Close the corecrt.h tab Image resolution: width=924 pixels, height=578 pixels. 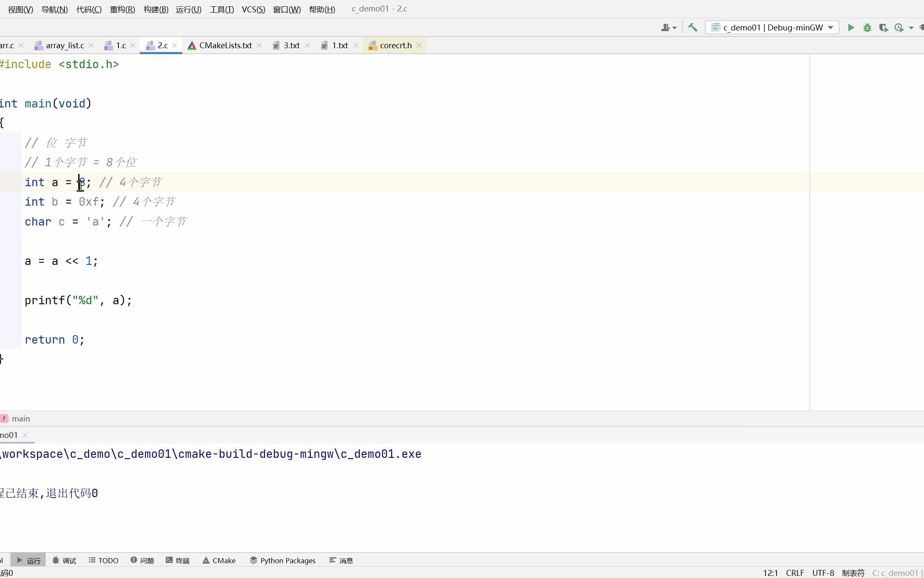(419, 45)
